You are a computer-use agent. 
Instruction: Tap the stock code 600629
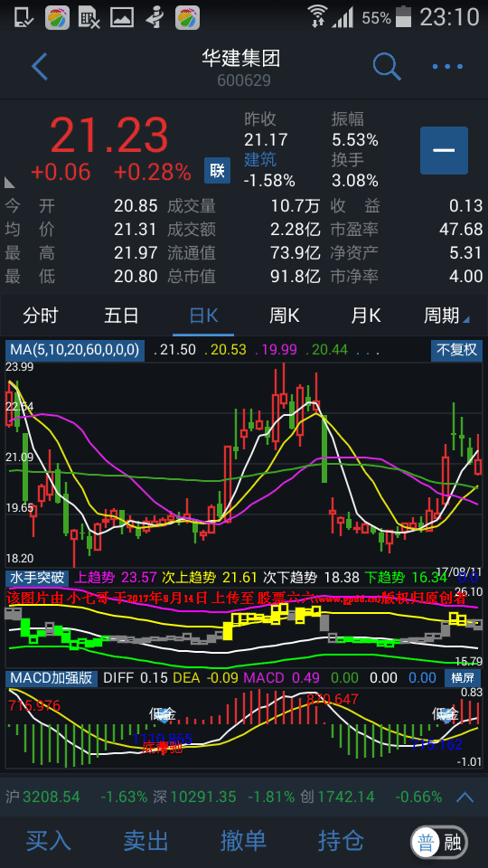coord(244,80)
